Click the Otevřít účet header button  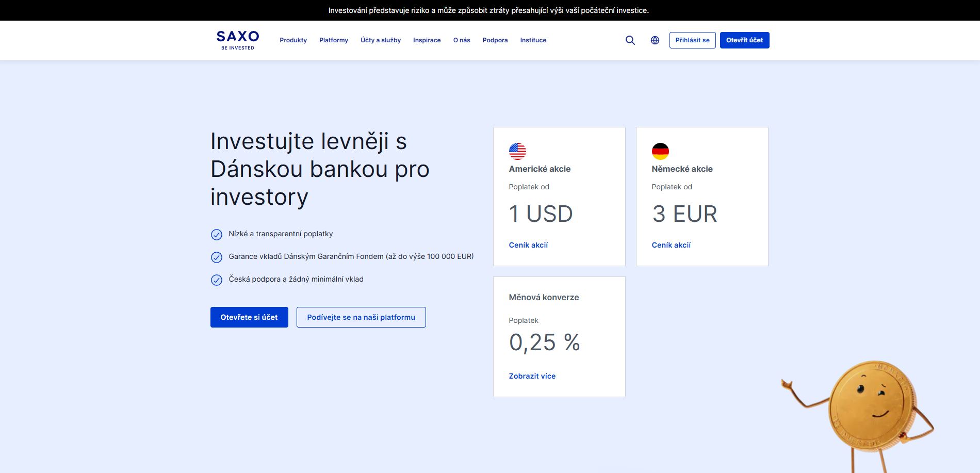pyautogui.click(x=744, y=40)
